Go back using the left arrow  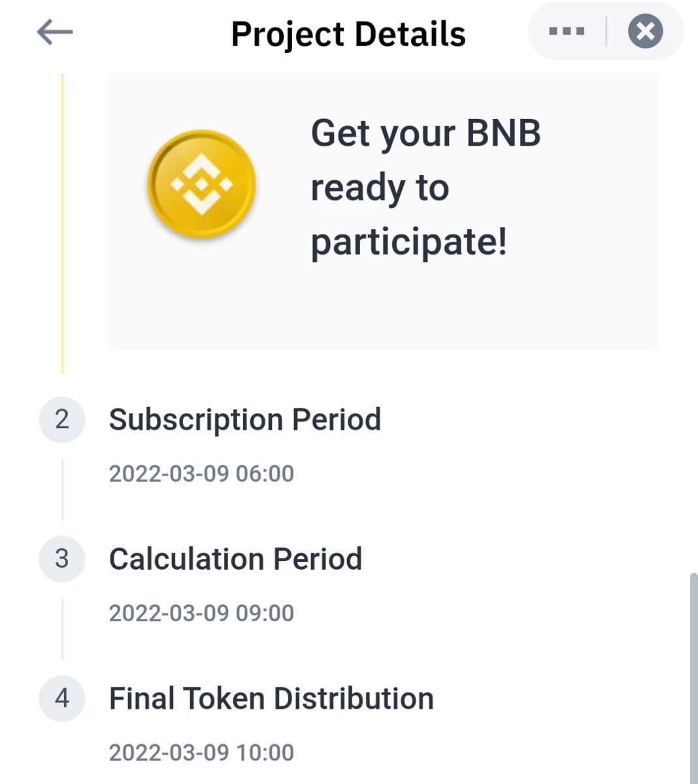(x=55, y=32)
